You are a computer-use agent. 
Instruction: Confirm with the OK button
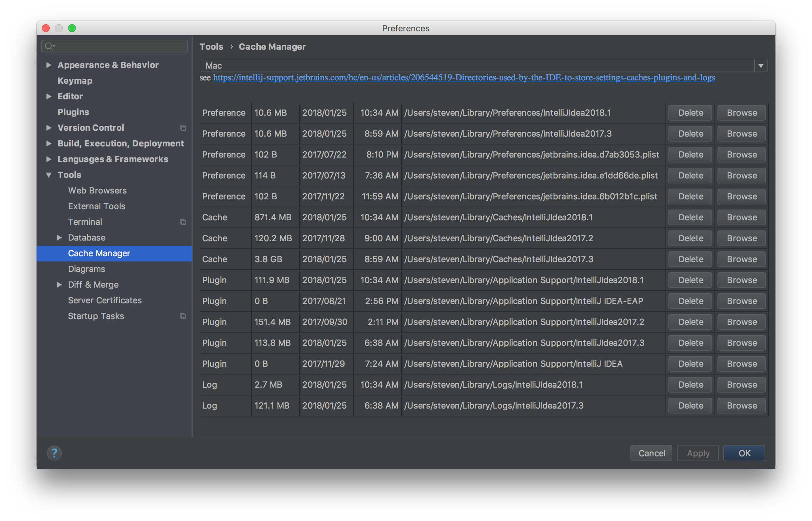tap(744, 453)
